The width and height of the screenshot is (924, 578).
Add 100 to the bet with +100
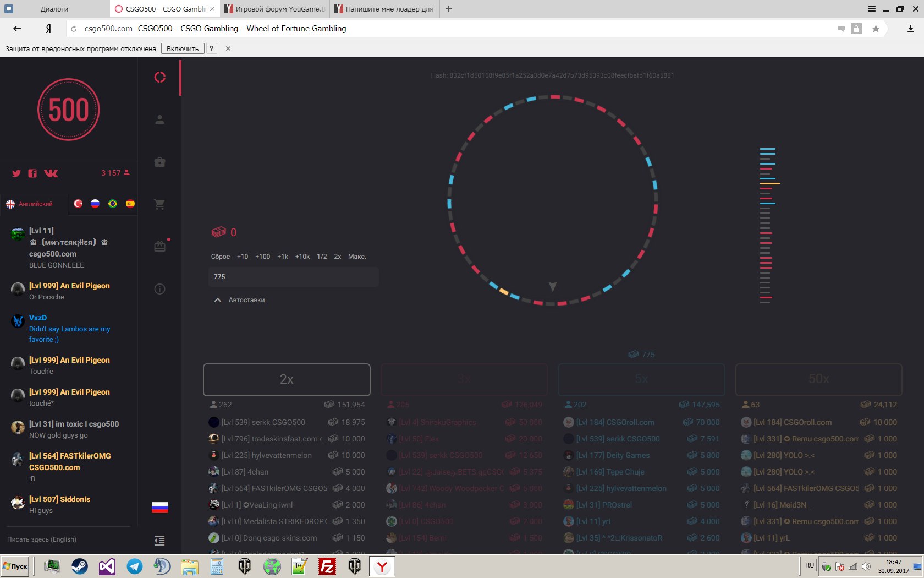[x=263, y=257]
